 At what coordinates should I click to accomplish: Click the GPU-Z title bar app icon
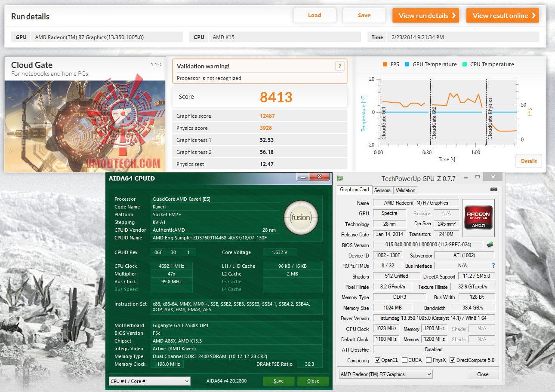340,178
